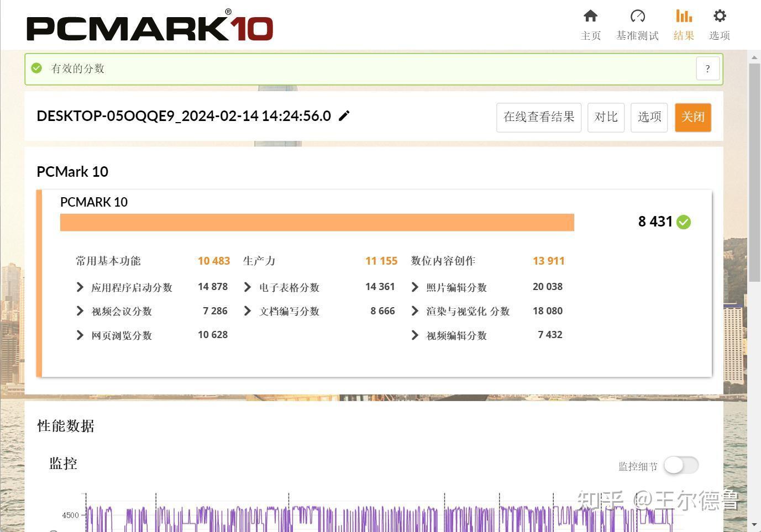Click the result name DESKTOP-05OQQE9 title
Viewport: 761px width, 532px height.
click(184, 116)
